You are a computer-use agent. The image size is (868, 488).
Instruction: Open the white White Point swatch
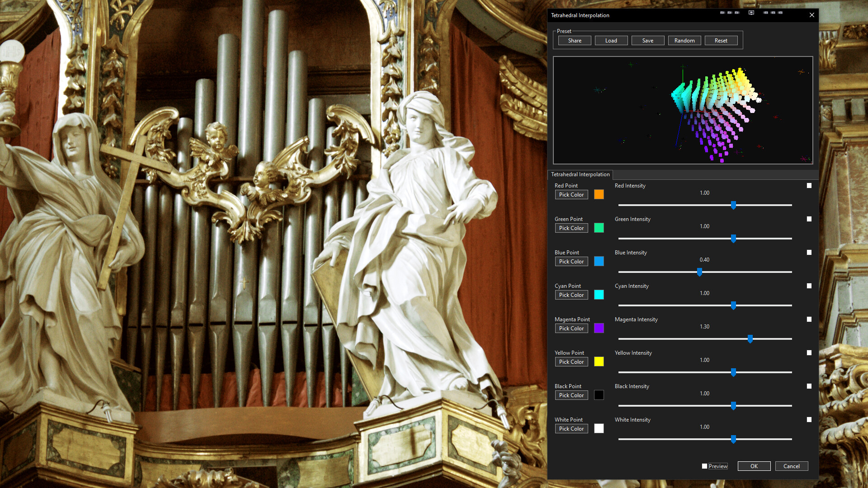pos(599,428)
